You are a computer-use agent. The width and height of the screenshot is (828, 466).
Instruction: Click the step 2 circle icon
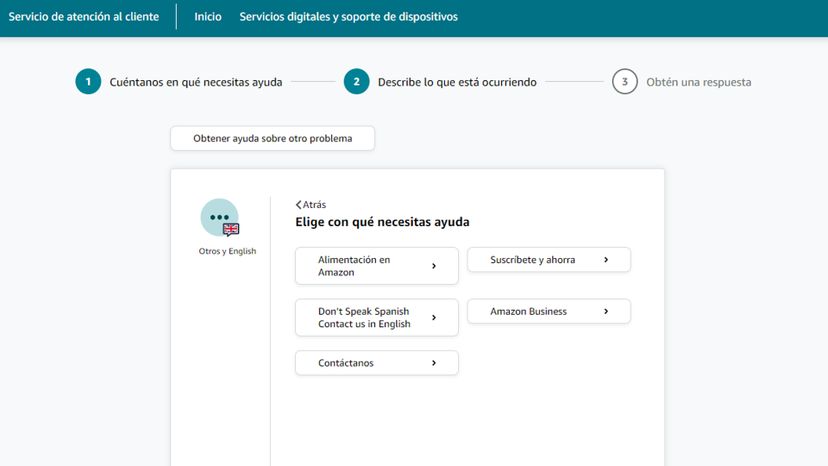[356, 82]
